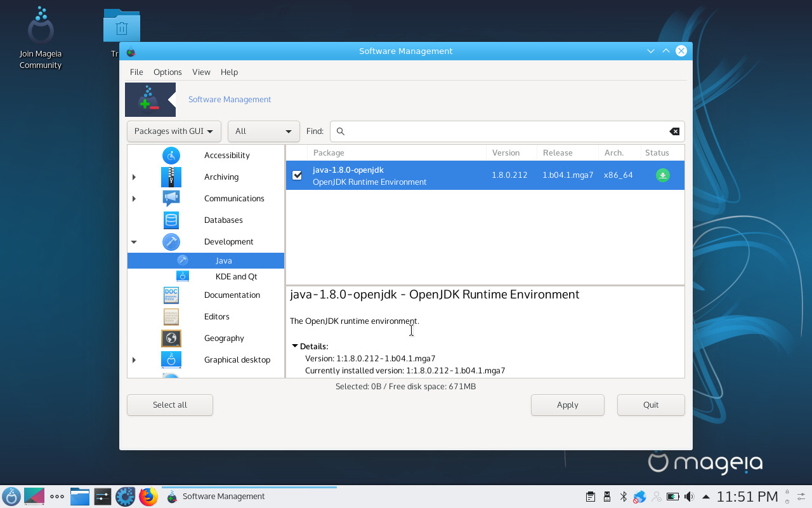Sort by the Arch. column header
The height and width of the screenshot is (508, 812).
(620, 153)
